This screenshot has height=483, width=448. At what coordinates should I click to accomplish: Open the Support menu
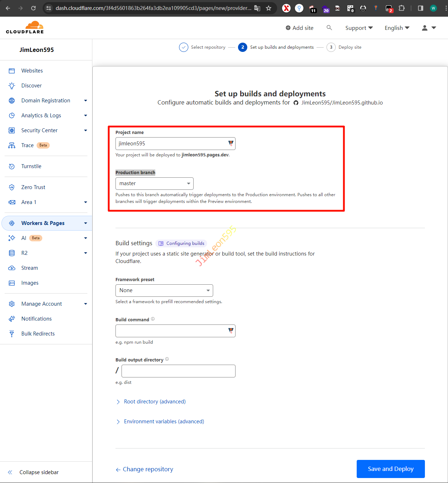[359, 28]
